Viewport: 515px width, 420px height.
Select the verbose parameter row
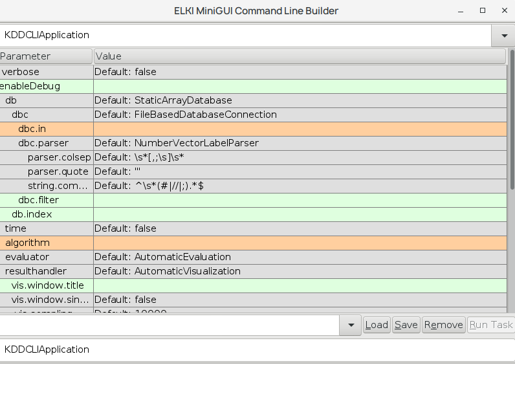(45, 72)
